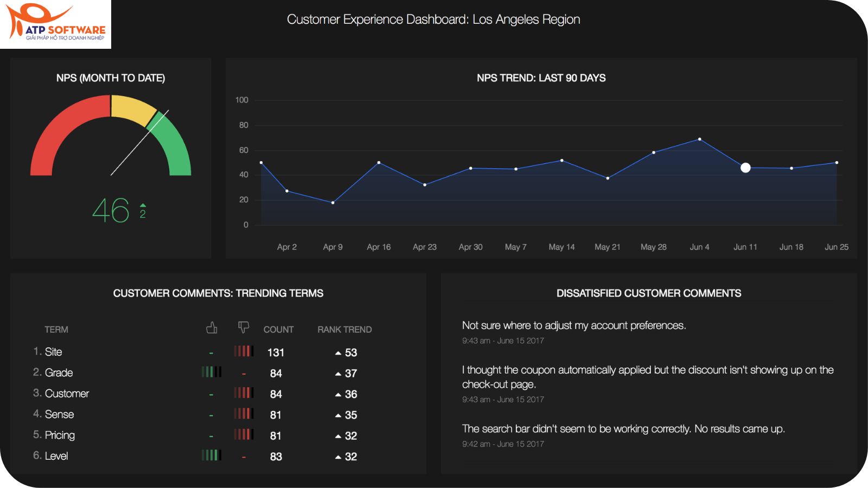868x488 pixels.
Task: Open the comment about search bar not working
Action: coord(623,429)
